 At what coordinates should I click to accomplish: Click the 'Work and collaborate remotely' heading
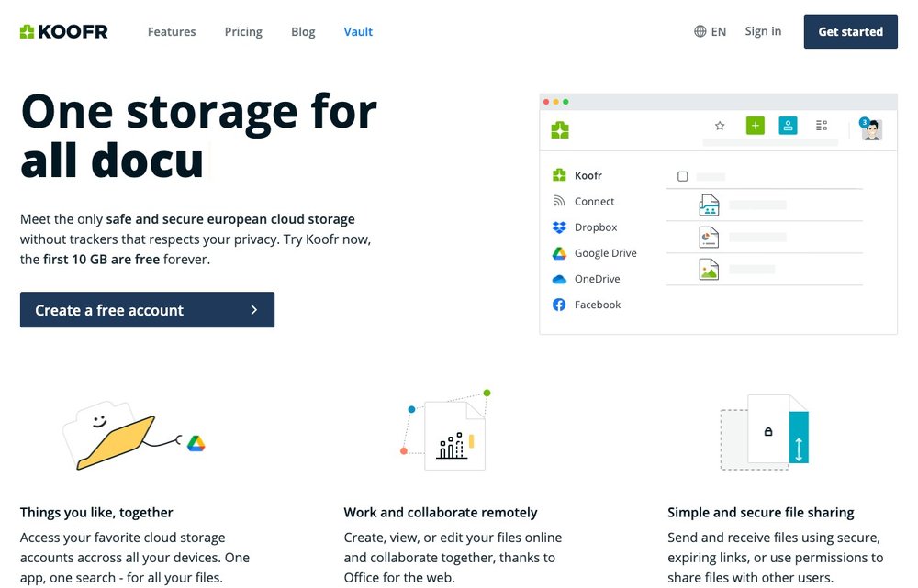point(441,513)
